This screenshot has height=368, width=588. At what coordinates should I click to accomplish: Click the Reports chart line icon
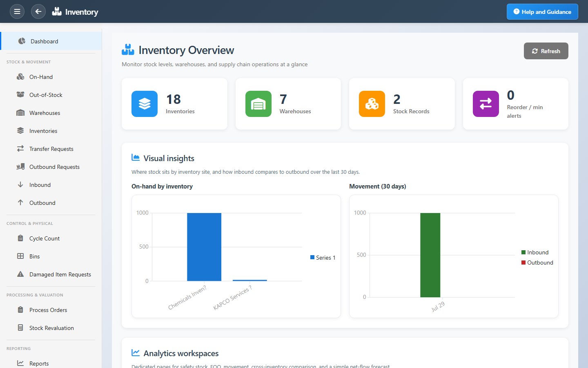[20, 363]
